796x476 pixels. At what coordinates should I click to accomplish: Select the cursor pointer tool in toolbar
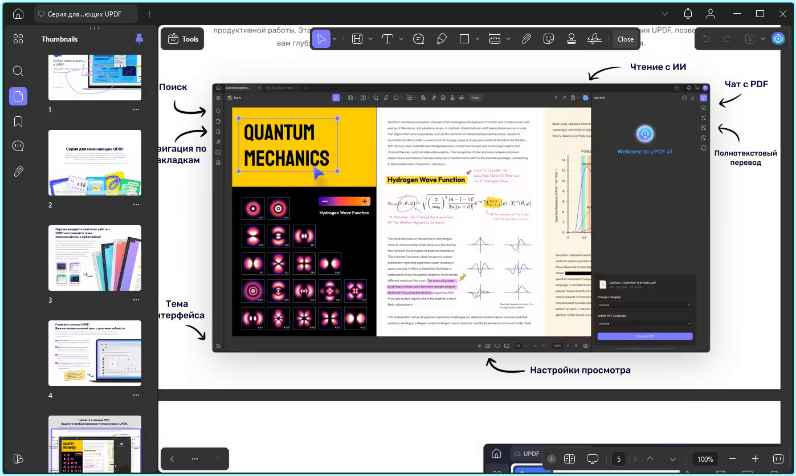[321, 39]
